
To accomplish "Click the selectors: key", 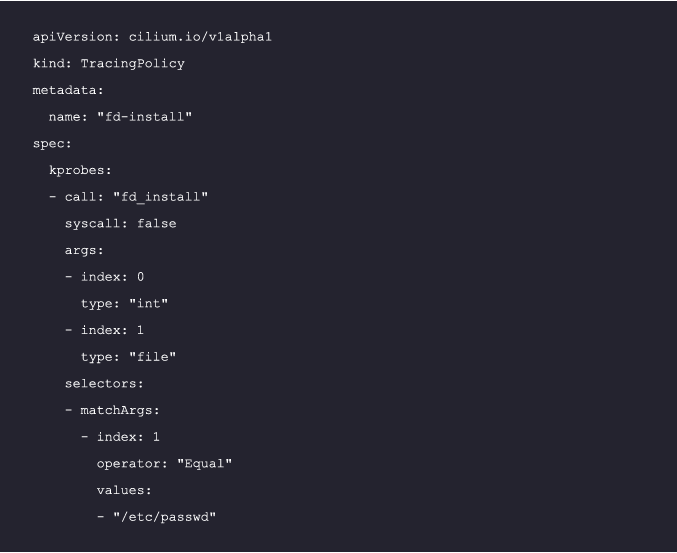I will [104, 384].
